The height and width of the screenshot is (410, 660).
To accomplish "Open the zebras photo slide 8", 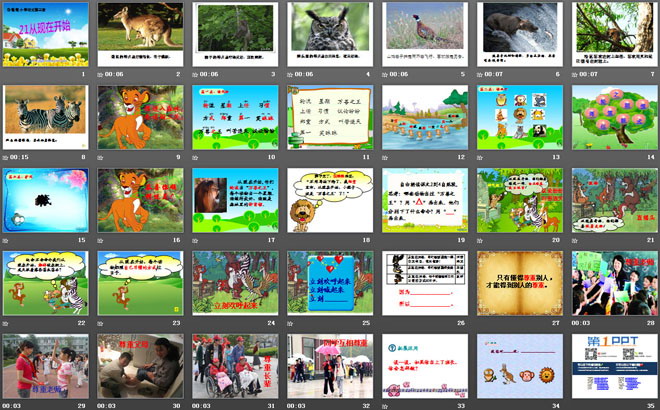I will [x=46, y=116].
